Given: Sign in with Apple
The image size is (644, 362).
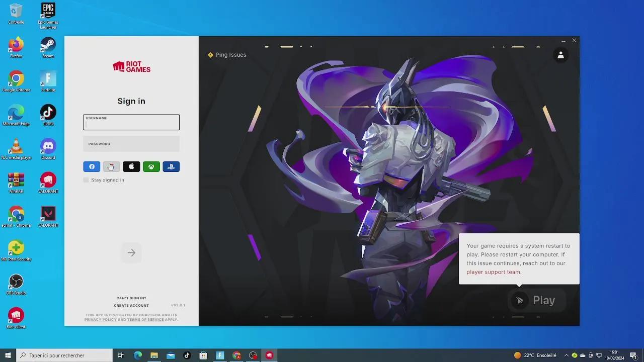Looking at the screenshot, I should click(x=131, y=166).
